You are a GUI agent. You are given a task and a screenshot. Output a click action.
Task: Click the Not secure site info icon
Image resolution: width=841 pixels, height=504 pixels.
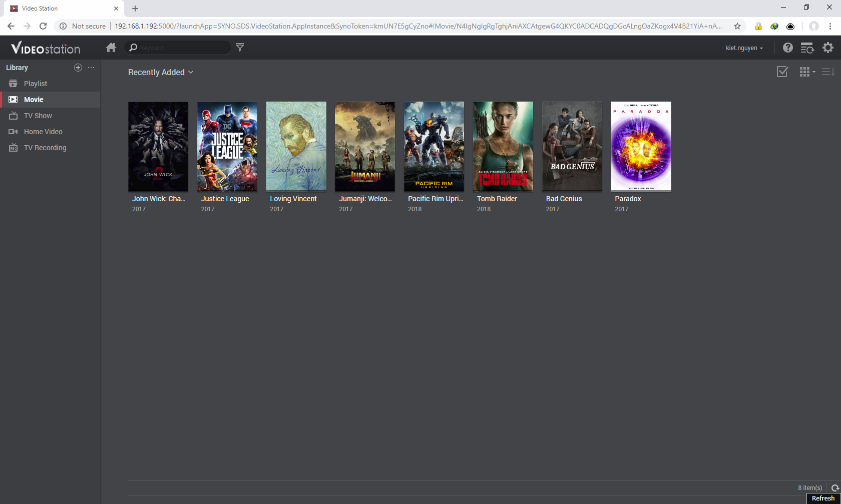tap(63, 26)
